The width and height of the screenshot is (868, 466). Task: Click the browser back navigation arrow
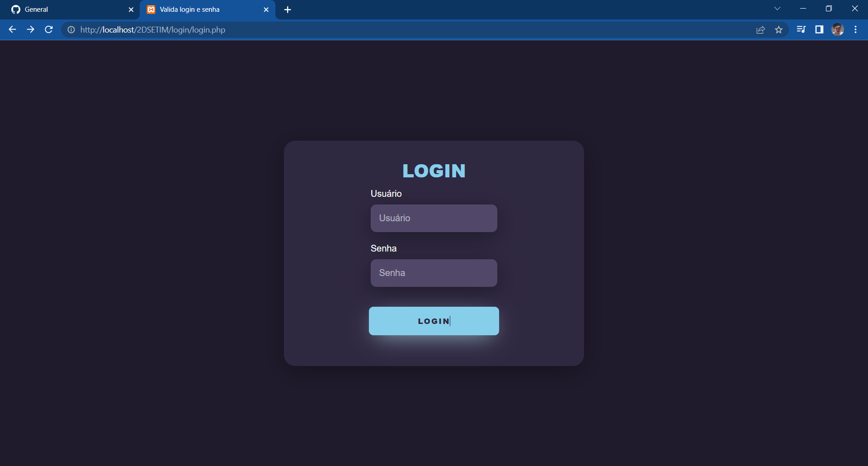click(12, 29)
